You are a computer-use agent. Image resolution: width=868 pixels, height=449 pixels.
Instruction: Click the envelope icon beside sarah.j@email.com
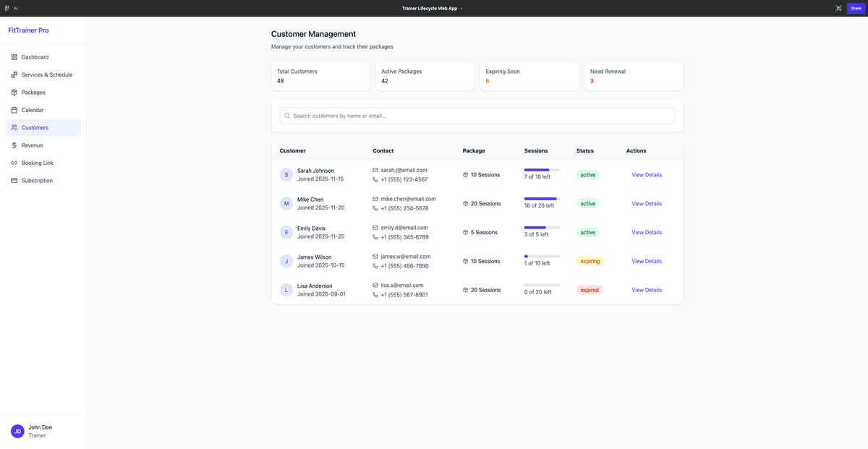click(374, 170)
